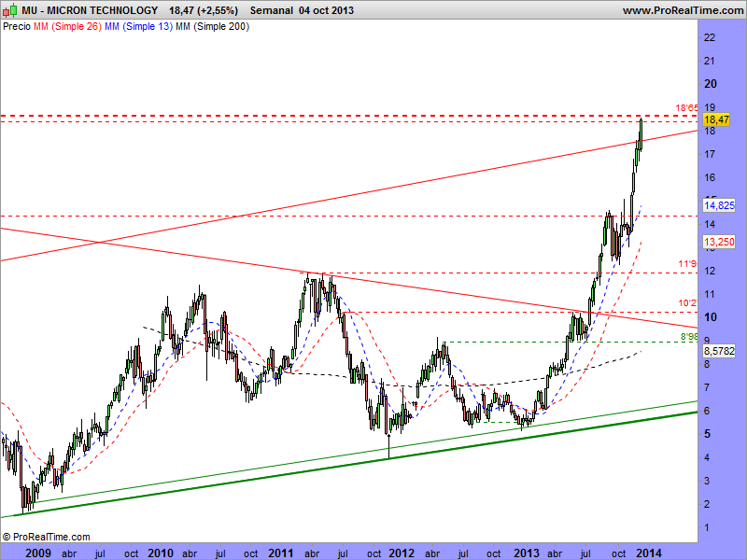The image size is (747, 560).
Task: Select the green 8'98 level label
Action: (x=689, y=337)
